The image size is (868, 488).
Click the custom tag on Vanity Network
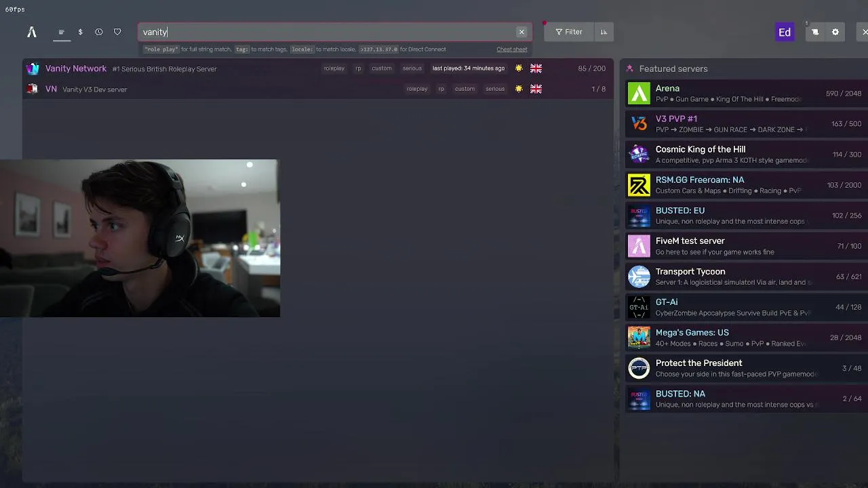point(382,68)
